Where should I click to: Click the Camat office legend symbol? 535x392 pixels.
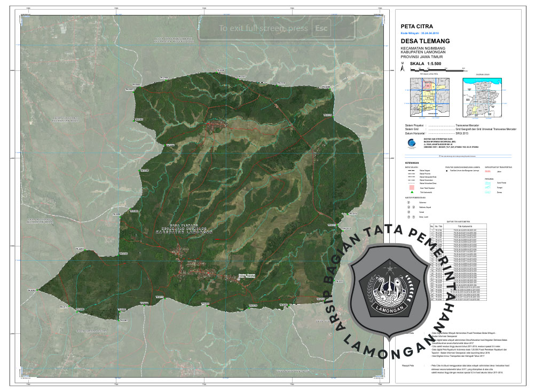408,213
